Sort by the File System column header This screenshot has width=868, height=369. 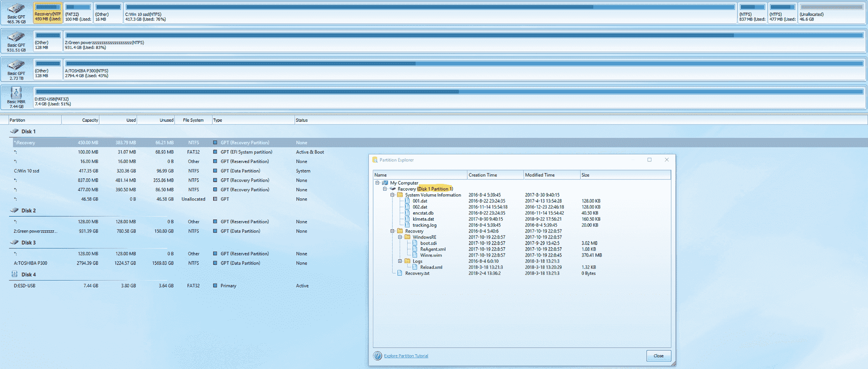tap(193, 120)
